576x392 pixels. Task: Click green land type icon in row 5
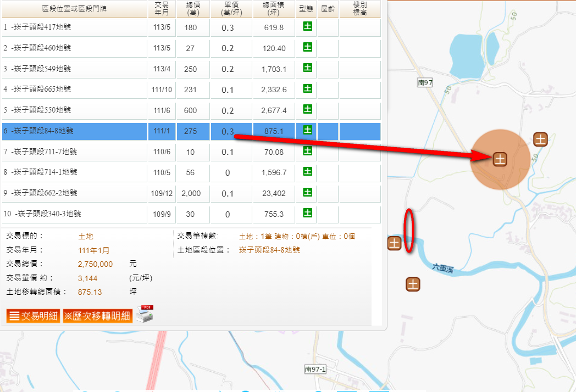click(x=307, y=109)
